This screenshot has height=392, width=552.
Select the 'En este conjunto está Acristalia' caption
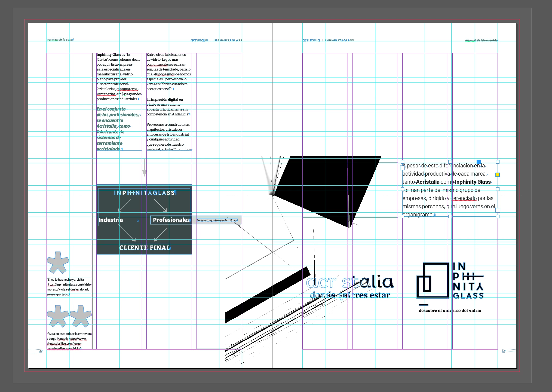click(x=217, y=220)
